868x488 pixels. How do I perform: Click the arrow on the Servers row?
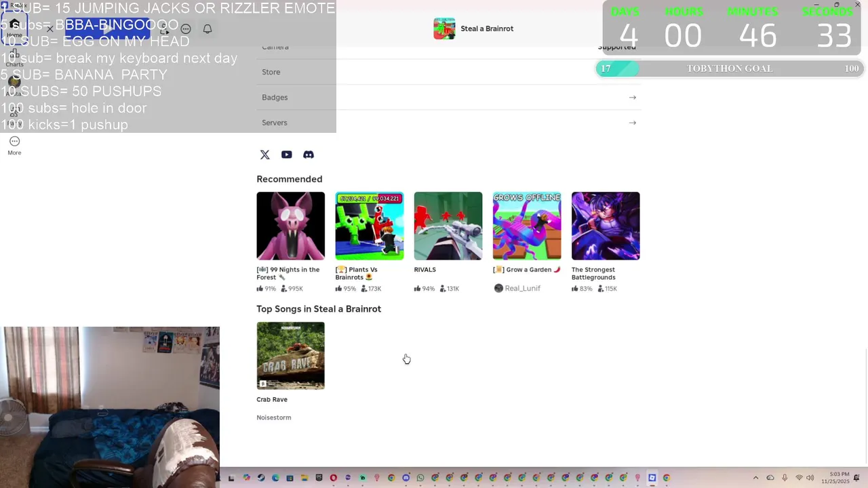tap(632, 123)
